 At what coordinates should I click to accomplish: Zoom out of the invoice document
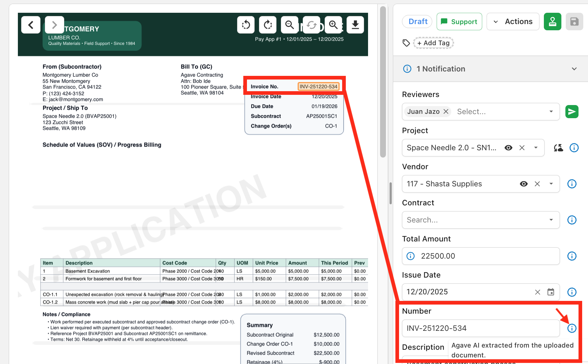point(290,25)
